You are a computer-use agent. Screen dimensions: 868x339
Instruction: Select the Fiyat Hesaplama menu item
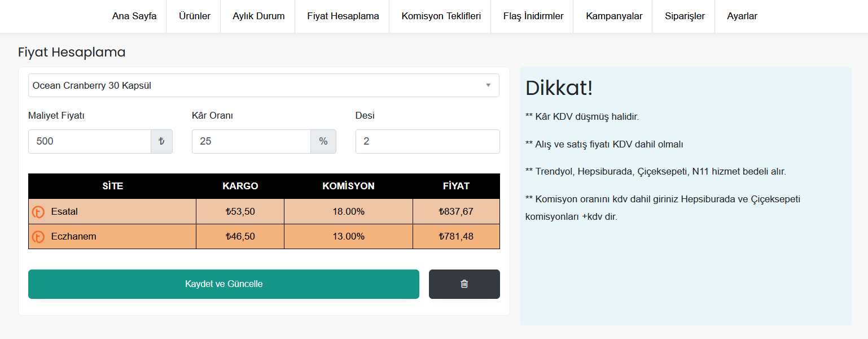[x=343, y=16]
